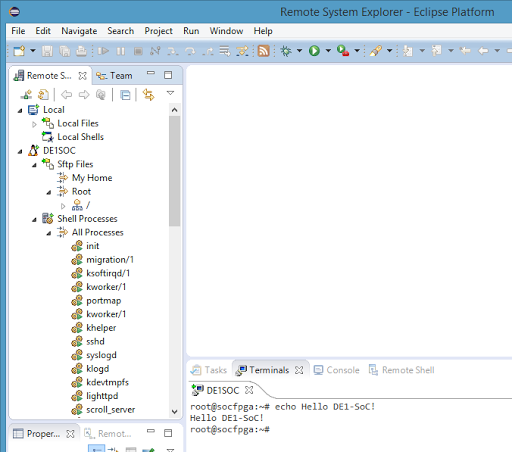Click the Next Annotation icon
Image resolution: width=512 pixels, height=452 pixels.
(x=408, y=51)
